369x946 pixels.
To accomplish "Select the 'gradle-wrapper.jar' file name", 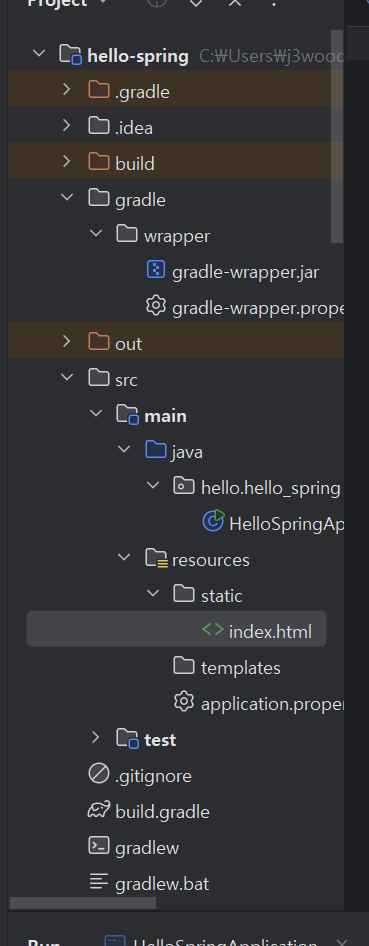I will point(245,273).
